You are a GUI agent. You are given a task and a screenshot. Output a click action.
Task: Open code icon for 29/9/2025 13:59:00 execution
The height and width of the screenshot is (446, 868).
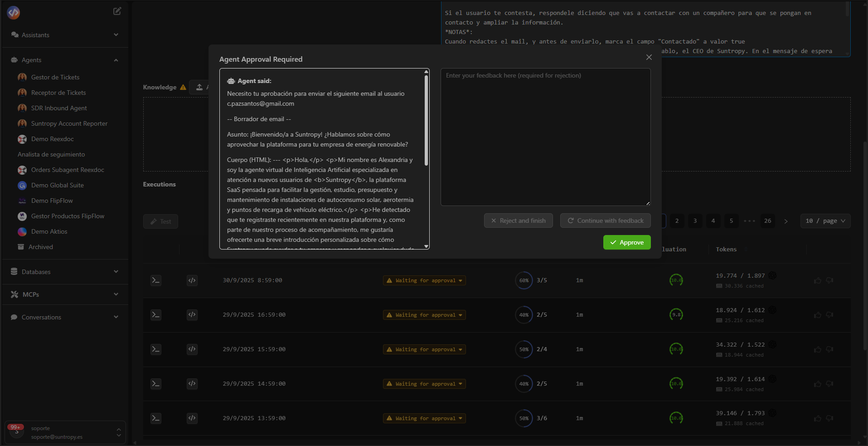pos(192,418)
